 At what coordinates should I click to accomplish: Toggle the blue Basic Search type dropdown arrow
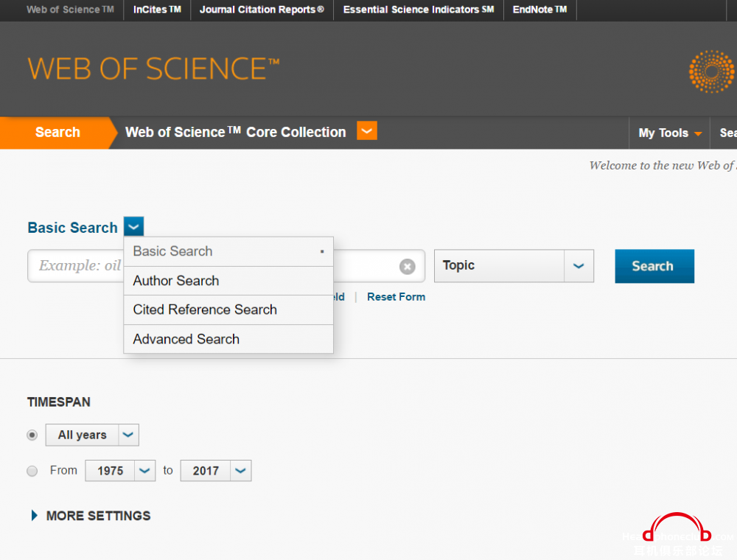[133, 227]
